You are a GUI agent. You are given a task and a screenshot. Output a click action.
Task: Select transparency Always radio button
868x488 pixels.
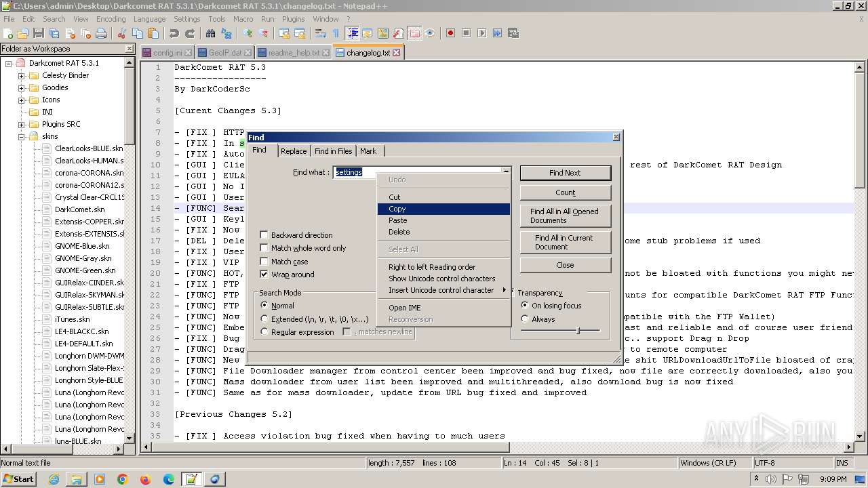coord(525,319)
